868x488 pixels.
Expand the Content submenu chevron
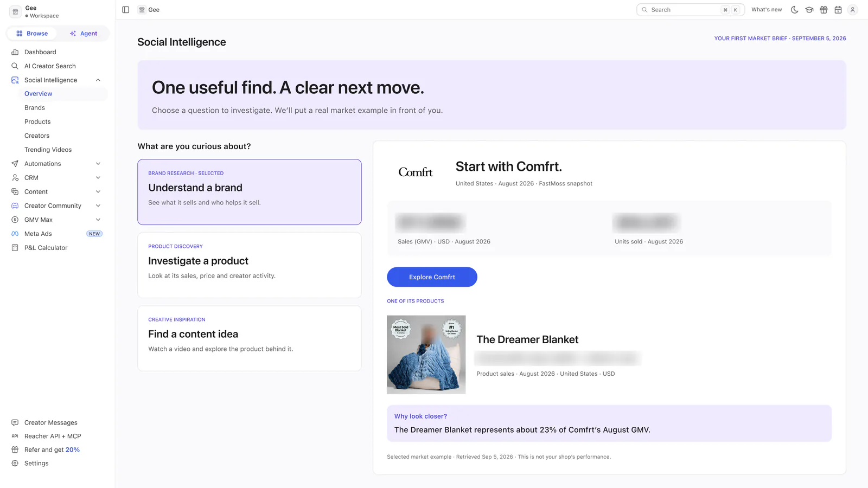click(x=98, y=192)
